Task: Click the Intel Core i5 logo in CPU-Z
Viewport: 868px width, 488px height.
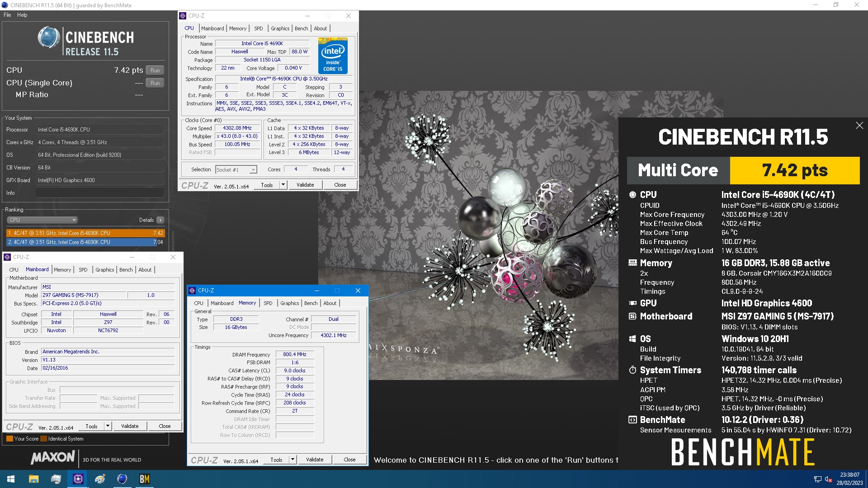Action: click(333, 56)
